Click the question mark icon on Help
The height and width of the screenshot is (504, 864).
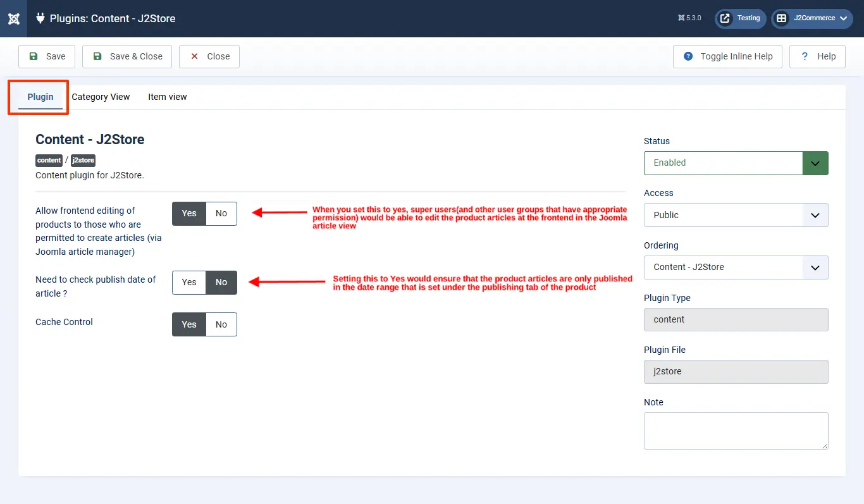coord(805,56)
